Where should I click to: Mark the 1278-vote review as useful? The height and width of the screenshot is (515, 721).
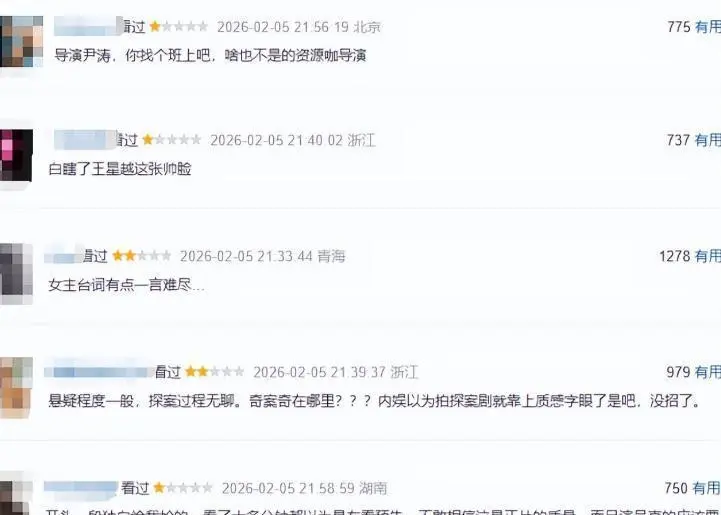click(x=708, y=256)
